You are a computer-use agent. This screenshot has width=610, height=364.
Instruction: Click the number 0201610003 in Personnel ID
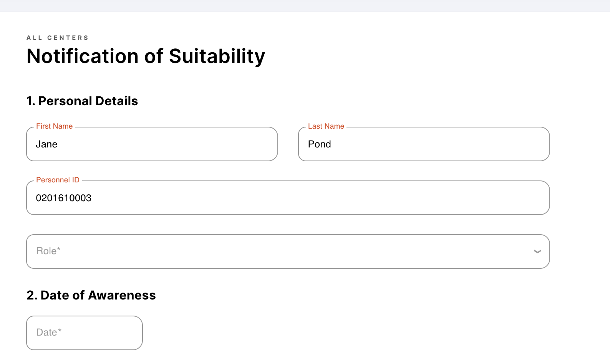pos(63,198)
